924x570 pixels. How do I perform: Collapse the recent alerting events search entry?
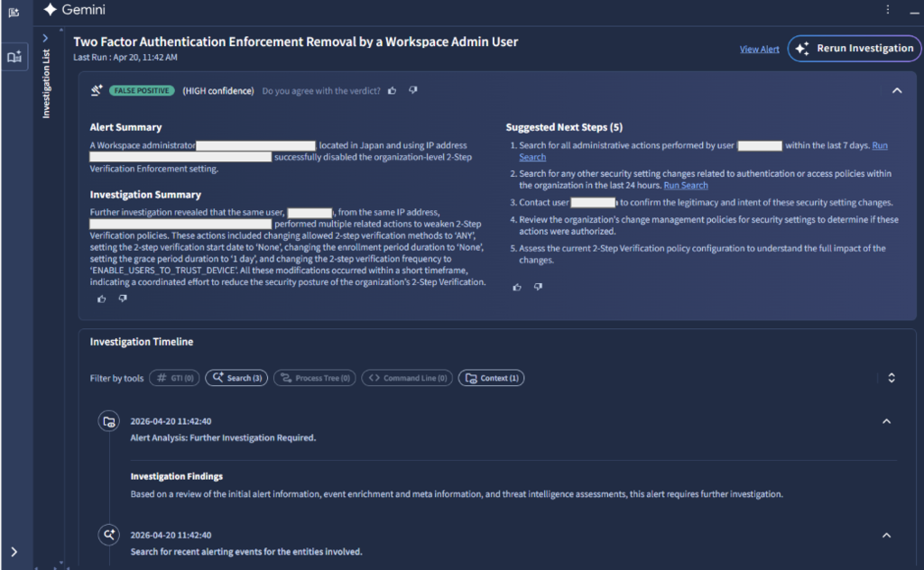tap(886, 535)
